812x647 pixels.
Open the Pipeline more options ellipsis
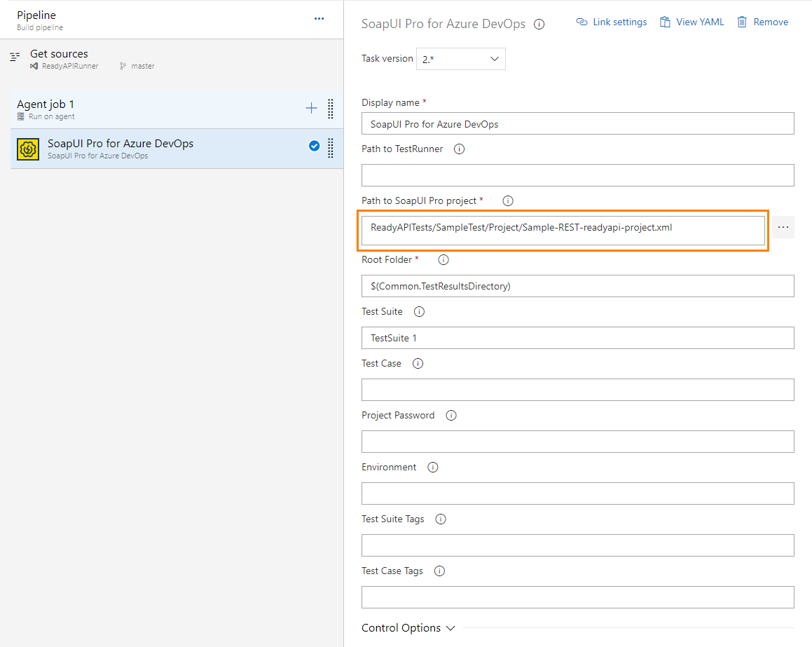point(319,19)
